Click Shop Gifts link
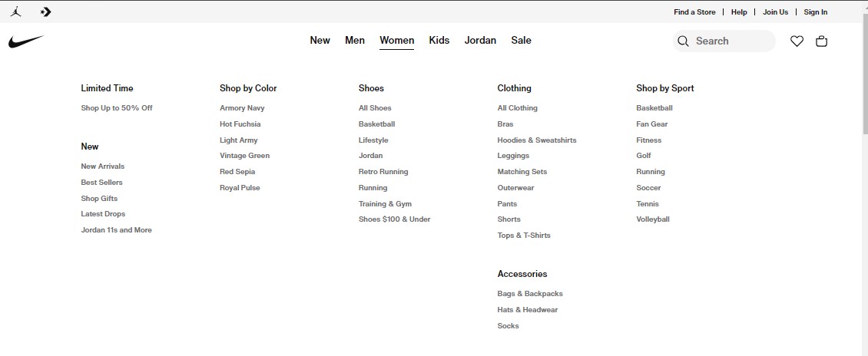Image resolution: width=868 pixels, height=356 pixels. (99, 199)
